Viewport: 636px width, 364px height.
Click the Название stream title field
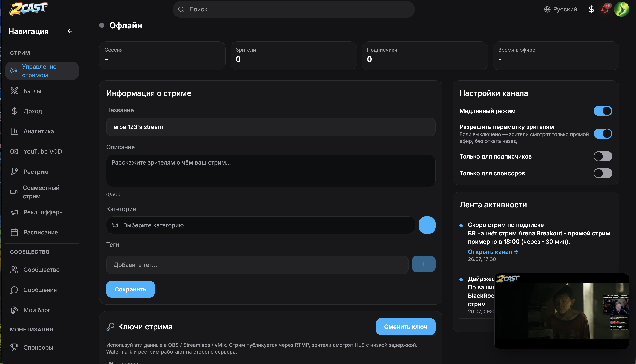[270, 127]
